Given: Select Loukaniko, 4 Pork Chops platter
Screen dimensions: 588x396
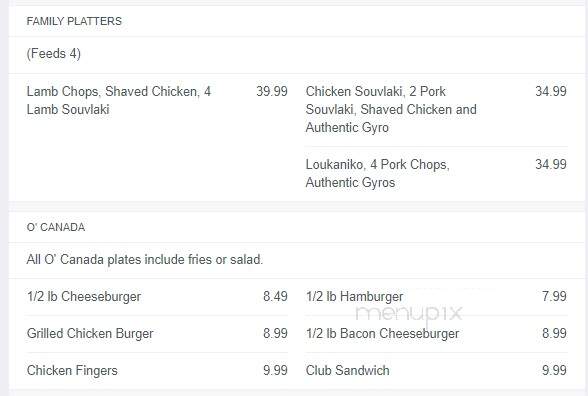Looking at the screenshot, I should pos(378,174).
